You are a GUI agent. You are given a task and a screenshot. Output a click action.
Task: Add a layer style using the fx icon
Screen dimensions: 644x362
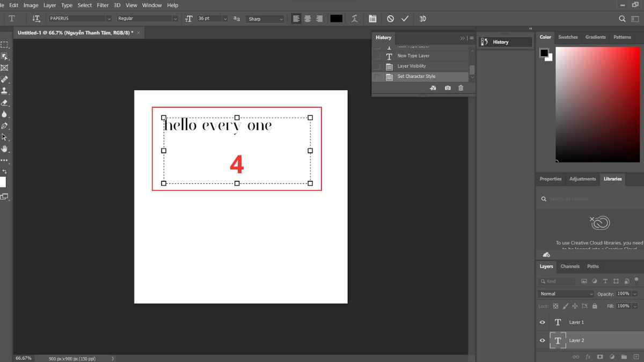(588, 356)
